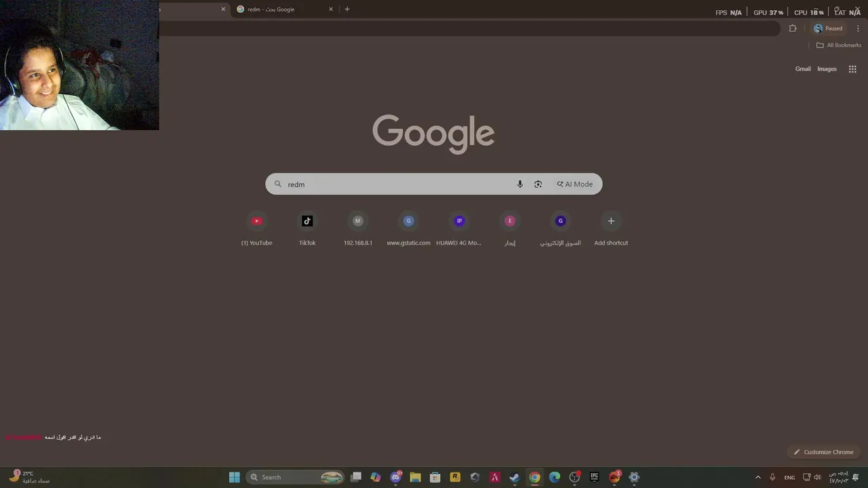Click the microphone tray icon
The height and width of the screenshot is (488, 868).
(x=772, y=477)
